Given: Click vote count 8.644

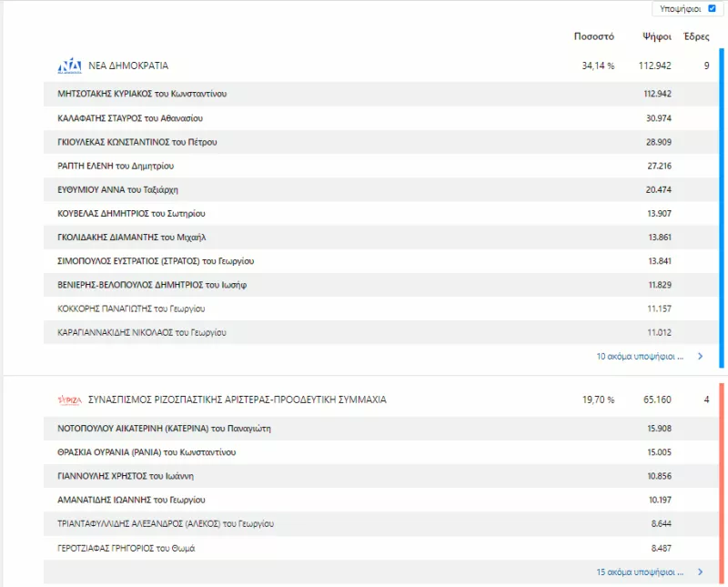Looking at the screenshot, I should click(662, 524).
